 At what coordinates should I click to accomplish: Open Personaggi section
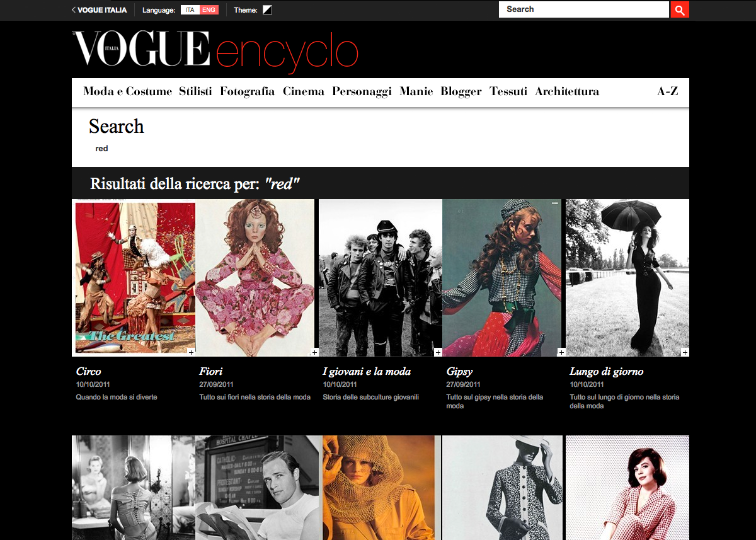click(362, 91)
